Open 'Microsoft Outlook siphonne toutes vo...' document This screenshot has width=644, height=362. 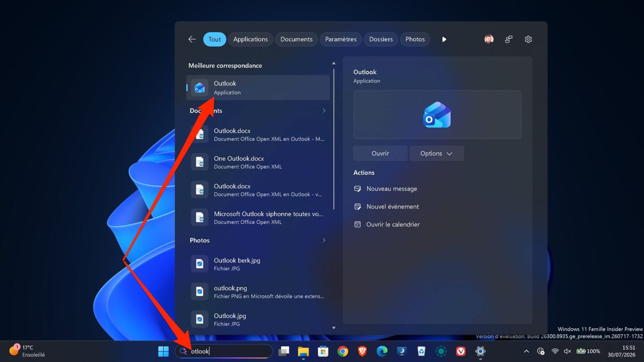258,218
